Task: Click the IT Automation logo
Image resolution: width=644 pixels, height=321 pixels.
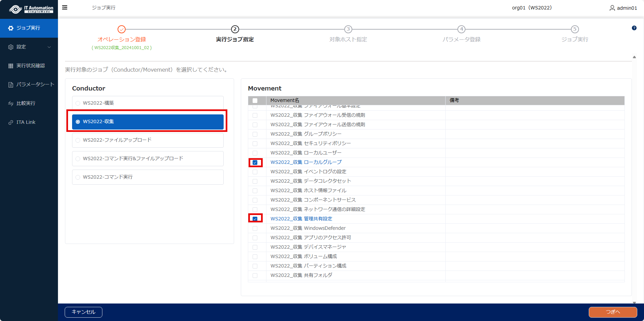Action: (31, 9)
